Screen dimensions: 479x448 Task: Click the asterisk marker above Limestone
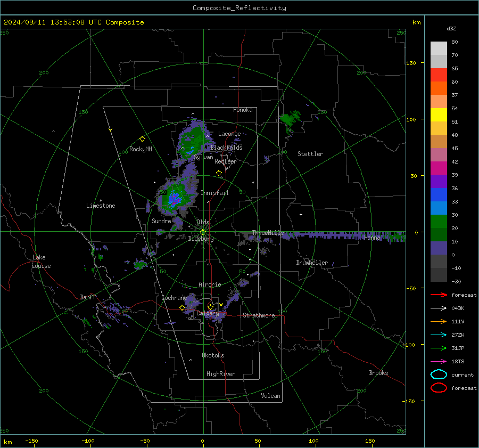coord(101,201)
